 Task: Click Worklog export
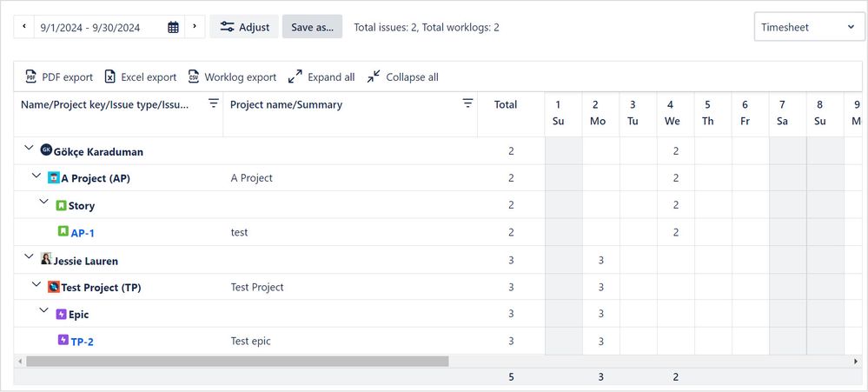(232, 77)
